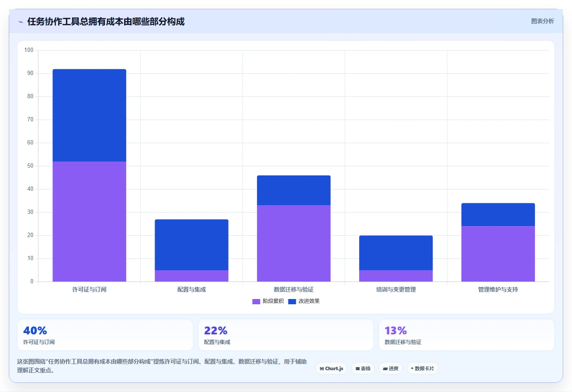Click the blue 配置与集成 bar segment
The image size is (572, 392).
pyautogui.click(x=192, y=245)
